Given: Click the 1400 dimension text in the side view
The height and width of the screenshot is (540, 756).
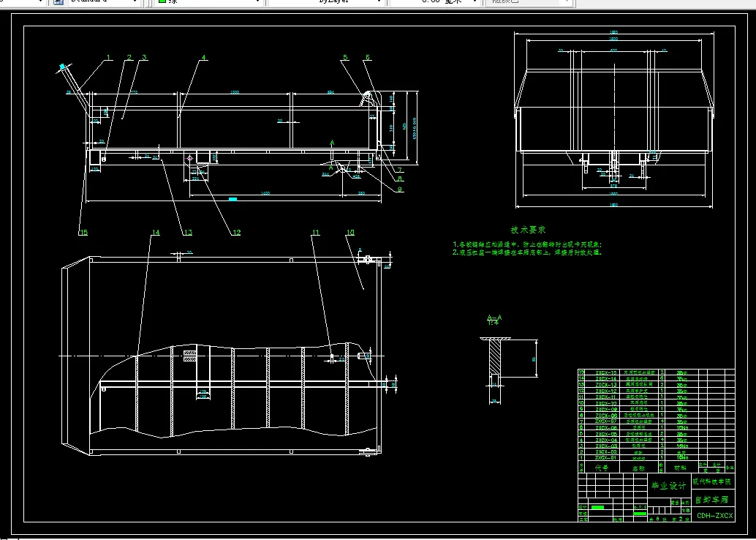Looking at the screenshot, I should 265,193.
